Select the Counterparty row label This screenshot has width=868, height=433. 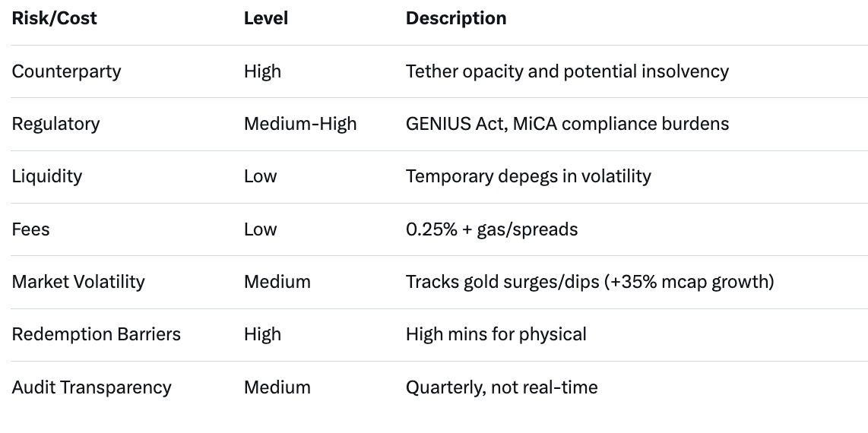pyautogui.click(x=66, y=71)
